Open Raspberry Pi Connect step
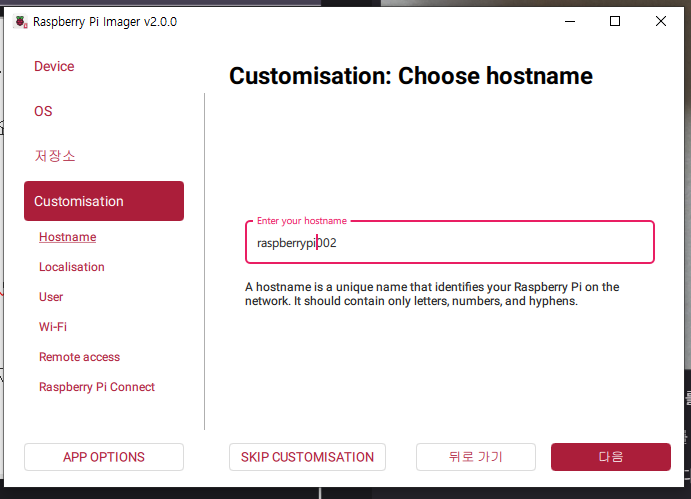 [x=97, y=387]
